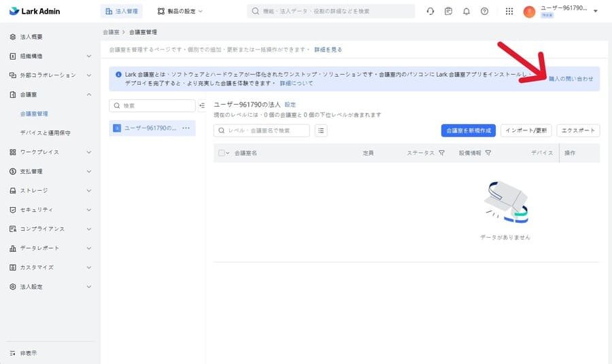
Task: Click the list view icon beside room search
Action: (321, 130)
